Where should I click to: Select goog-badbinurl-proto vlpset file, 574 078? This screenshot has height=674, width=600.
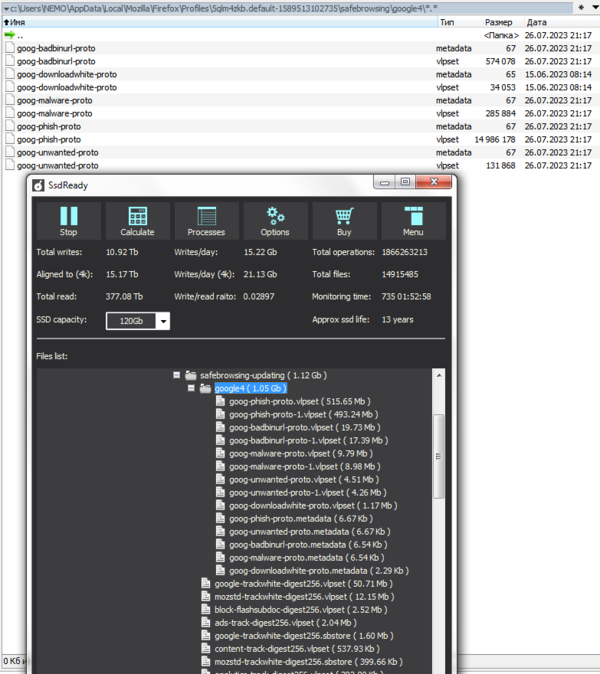[299, 61]
